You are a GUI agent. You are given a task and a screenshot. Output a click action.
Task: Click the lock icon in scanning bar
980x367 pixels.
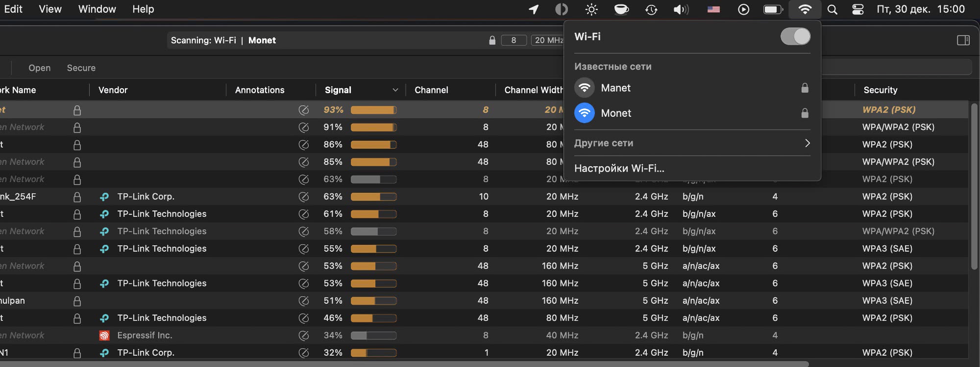(492, 40)
